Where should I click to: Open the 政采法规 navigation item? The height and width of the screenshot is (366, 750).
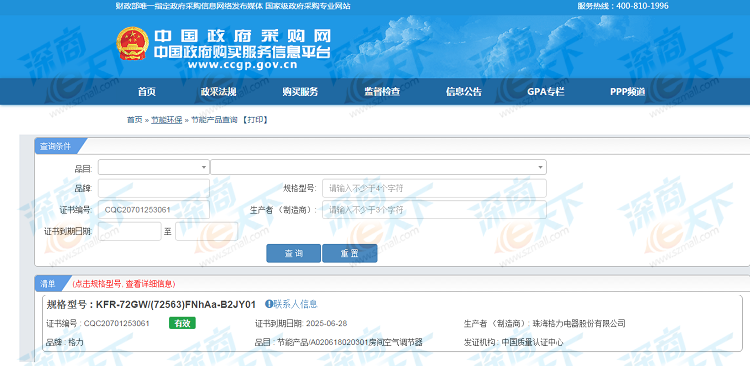tap(218, 92)
